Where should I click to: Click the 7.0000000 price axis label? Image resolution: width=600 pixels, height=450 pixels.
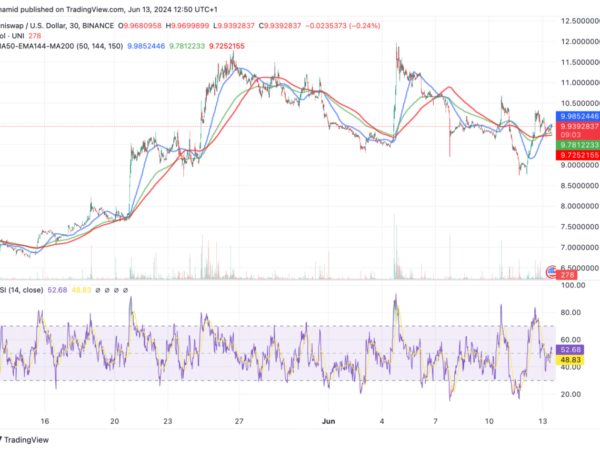point(580,248)
